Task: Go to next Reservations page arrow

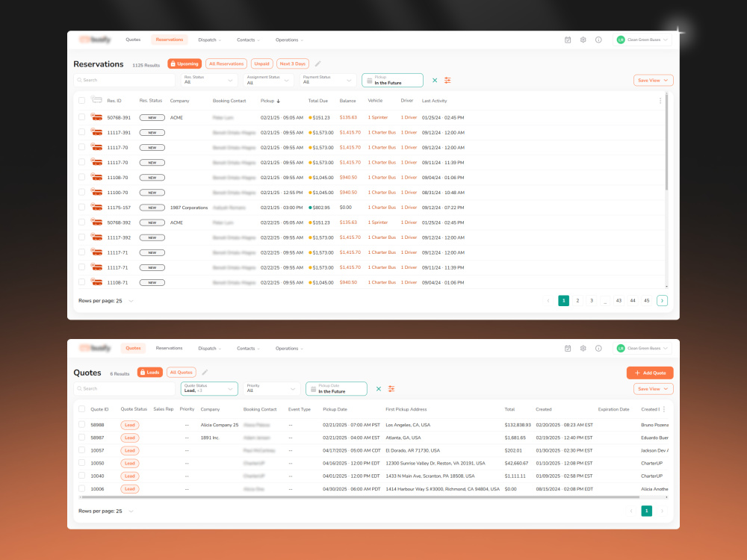Action: coord(662,300)
